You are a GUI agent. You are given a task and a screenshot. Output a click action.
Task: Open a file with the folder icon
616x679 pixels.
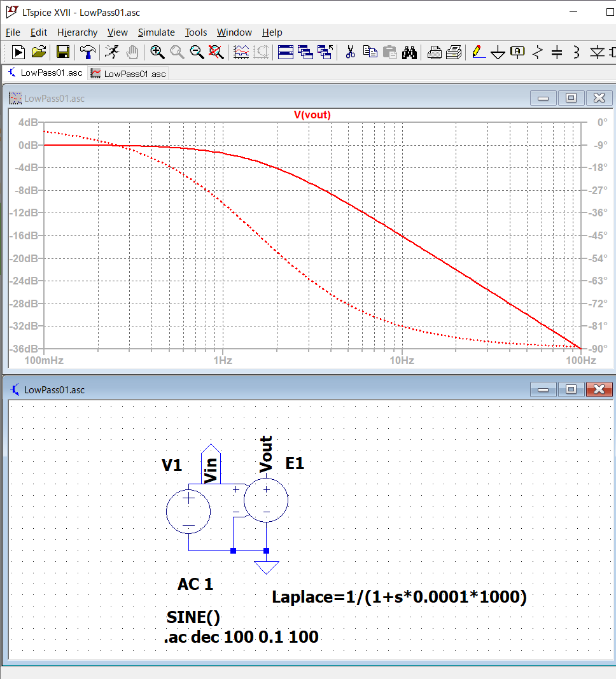click(x=39, y=52)
